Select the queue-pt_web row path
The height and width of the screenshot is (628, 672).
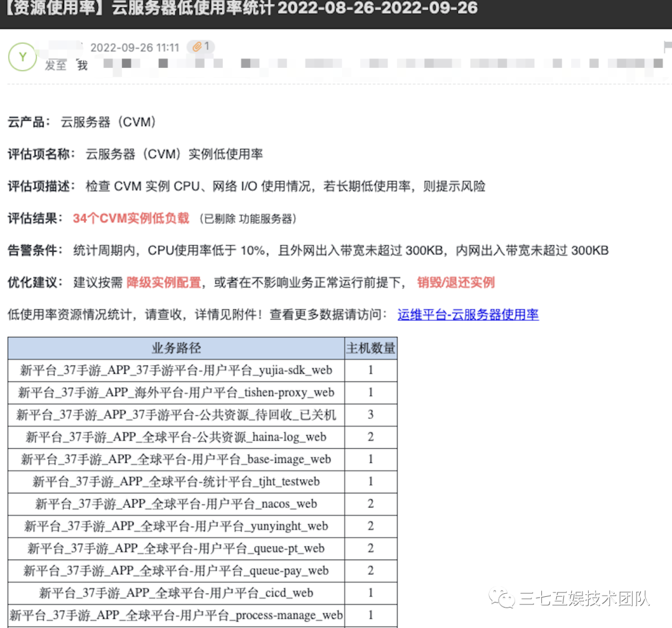(176, 549)
